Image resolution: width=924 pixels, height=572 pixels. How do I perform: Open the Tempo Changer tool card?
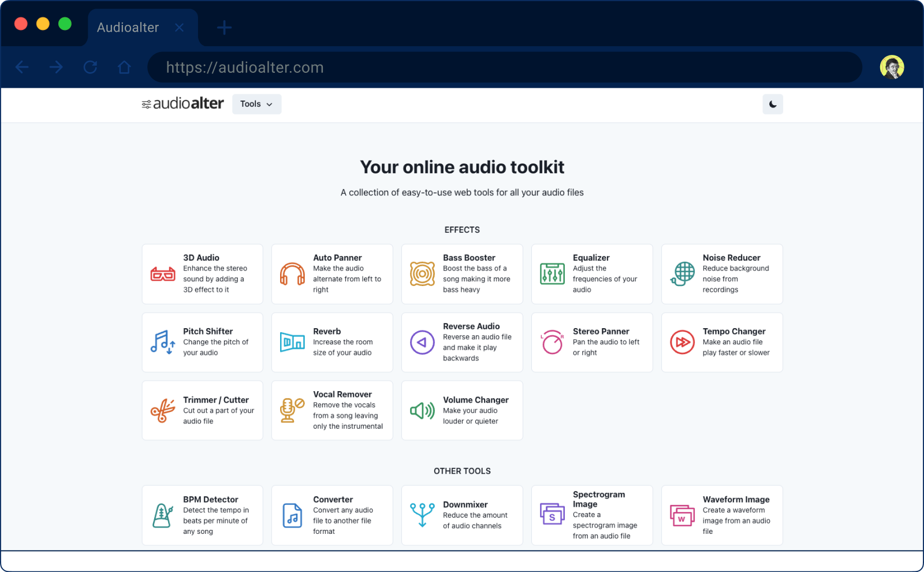721,342
